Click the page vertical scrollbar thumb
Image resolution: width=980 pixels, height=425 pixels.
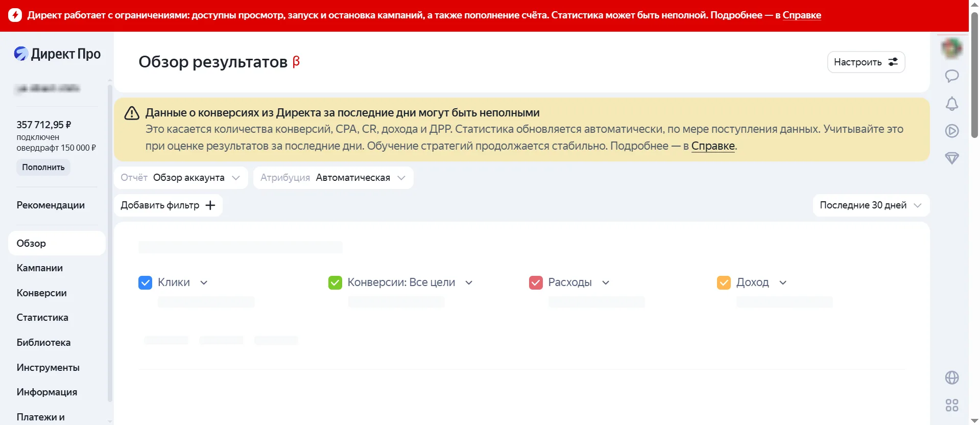click(974, 74)
